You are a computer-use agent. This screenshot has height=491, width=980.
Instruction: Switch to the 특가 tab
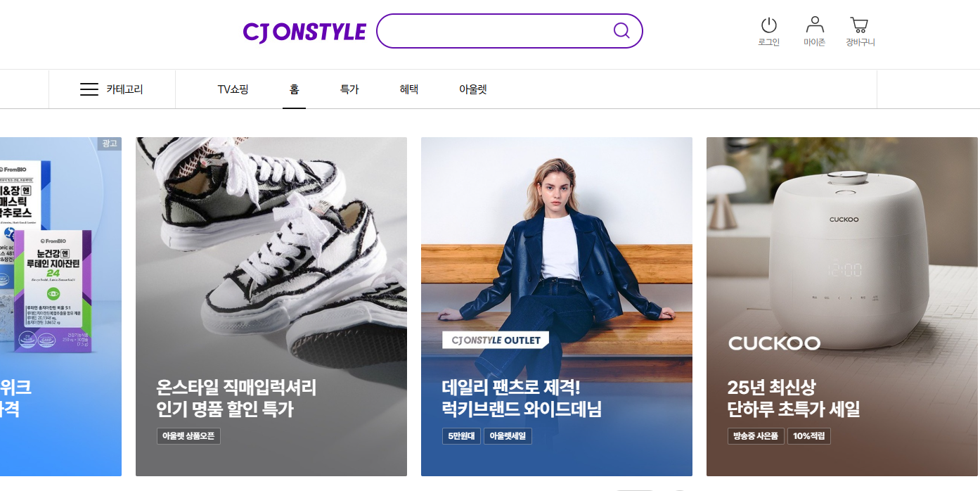(x=349, y=89)
